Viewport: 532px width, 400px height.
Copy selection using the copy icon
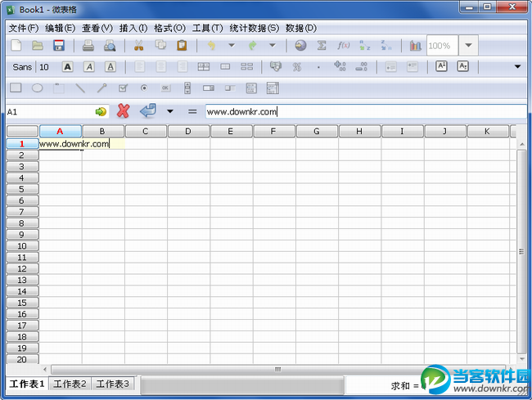coord(160,45)
